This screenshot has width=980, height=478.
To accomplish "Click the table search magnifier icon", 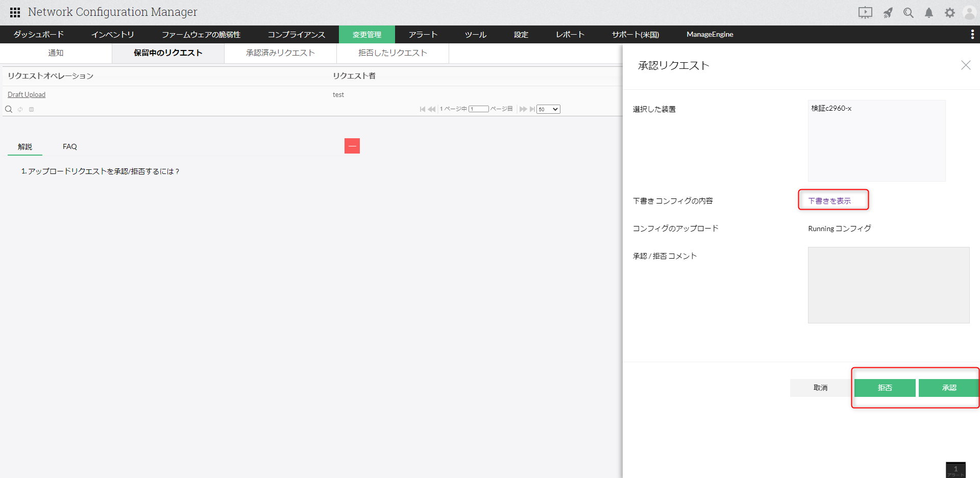I will 9,109.
